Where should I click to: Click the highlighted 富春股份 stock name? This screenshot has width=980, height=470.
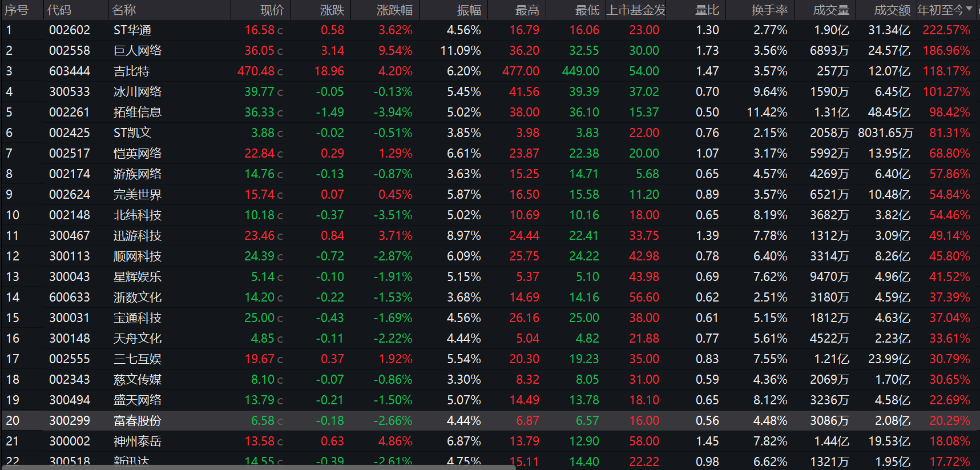138,420
